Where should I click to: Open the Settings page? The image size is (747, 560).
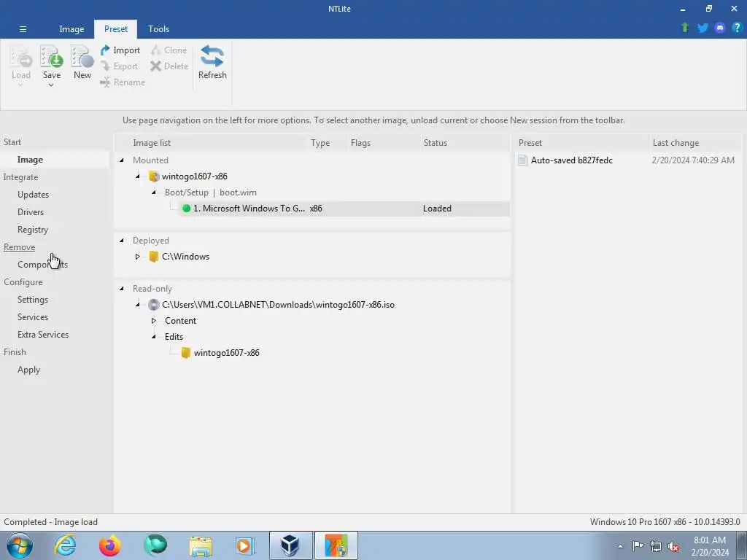pyautogui.click(x=32, y=300)
